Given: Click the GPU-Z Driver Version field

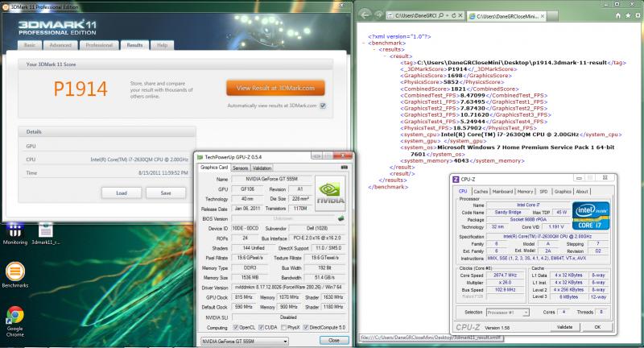Looking at the screenshot, I should click(x=288, y=288).
